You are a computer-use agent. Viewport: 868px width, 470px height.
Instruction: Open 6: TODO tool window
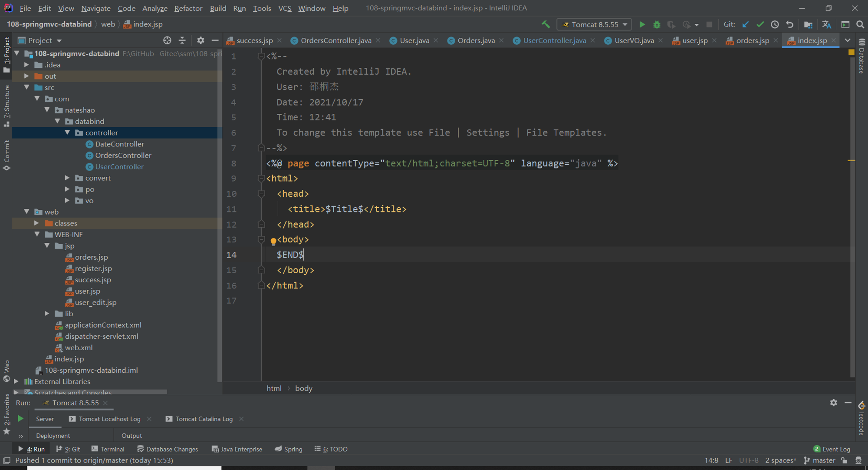coord(331,449)
